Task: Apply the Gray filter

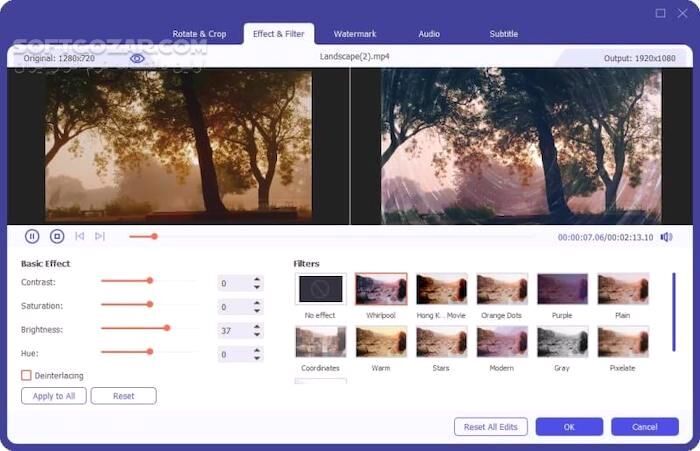Action: (x=562, y=342)
